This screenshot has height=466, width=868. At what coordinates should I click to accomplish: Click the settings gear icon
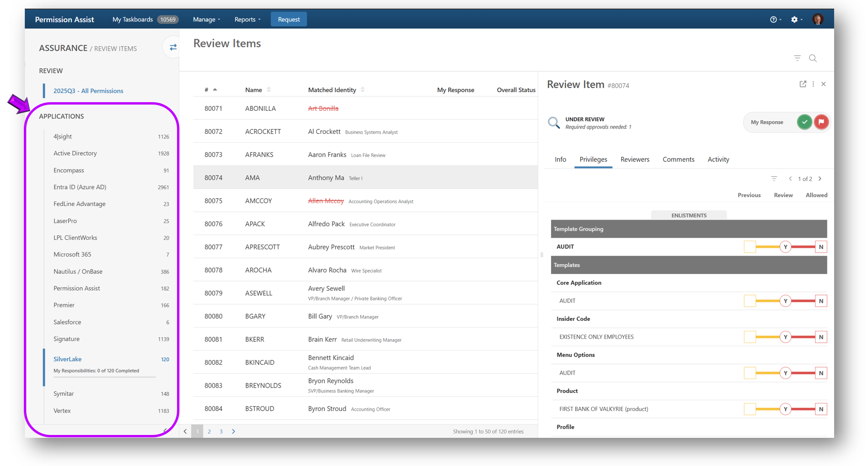pos(794,20)
